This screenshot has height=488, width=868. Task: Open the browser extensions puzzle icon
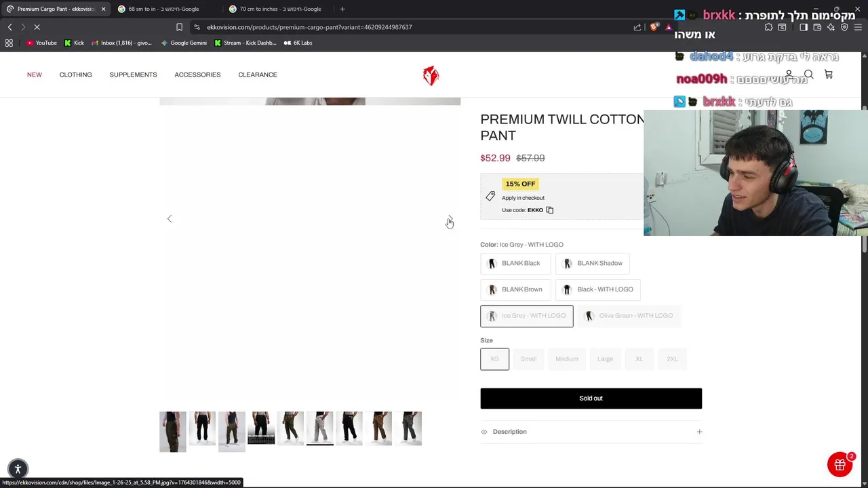768,27
